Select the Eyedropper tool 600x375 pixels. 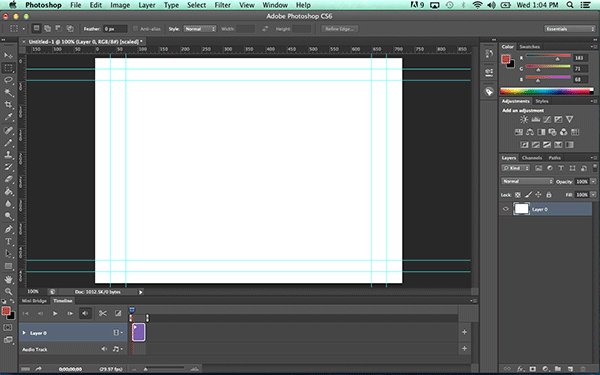point(8,117)
